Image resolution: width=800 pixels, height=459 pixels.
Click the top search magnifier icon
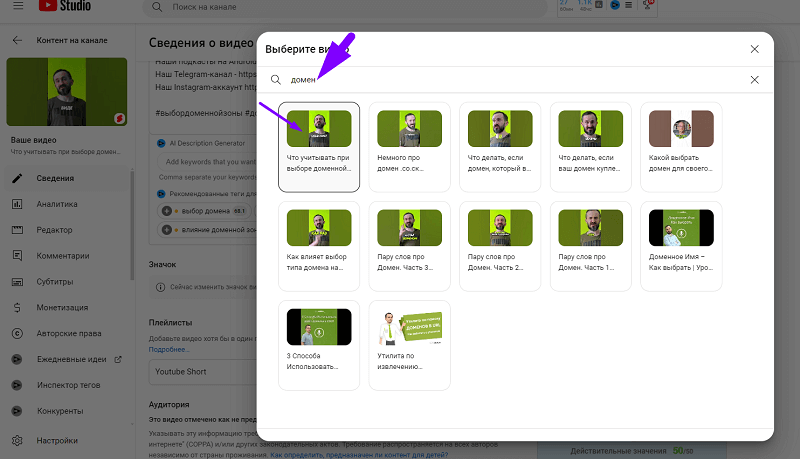[x=157, y=7]
